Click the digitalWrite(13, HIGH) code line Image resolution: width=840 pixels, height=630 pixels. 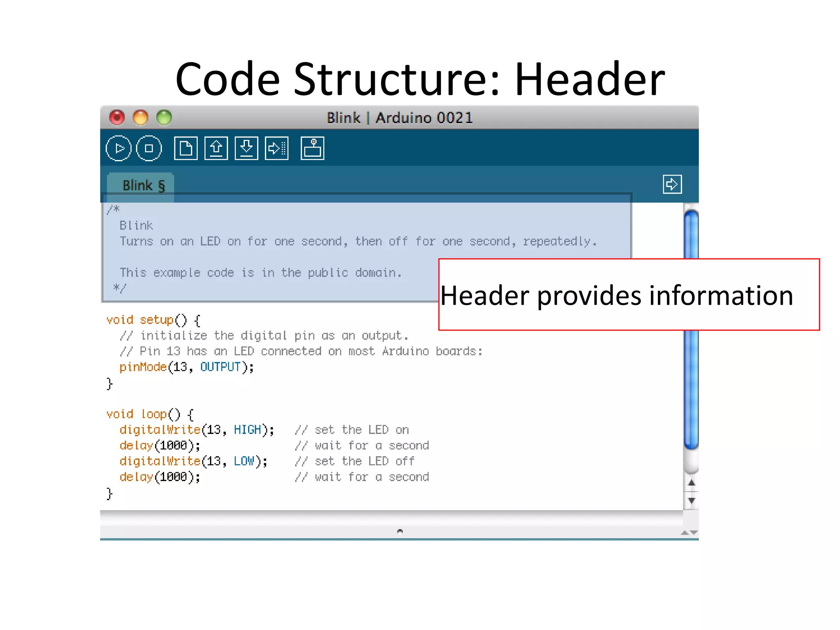click(x=196, y=430)
